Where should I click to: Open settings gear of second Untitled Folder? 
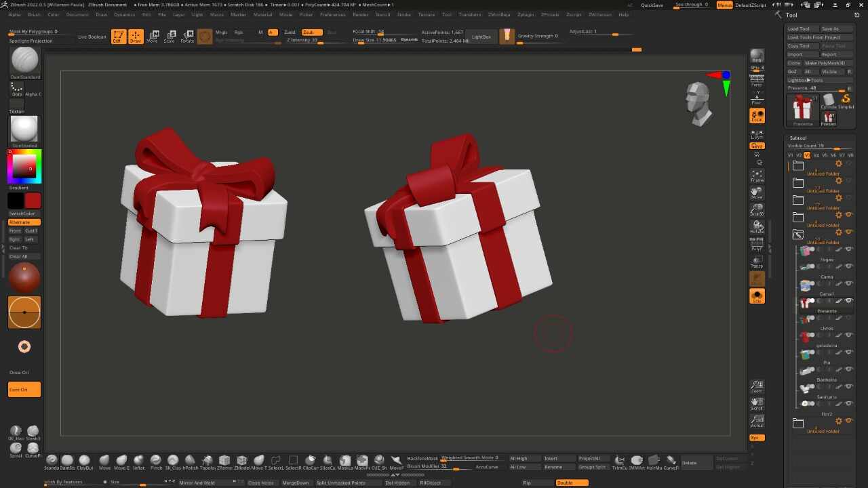click(x=839, y=181)
